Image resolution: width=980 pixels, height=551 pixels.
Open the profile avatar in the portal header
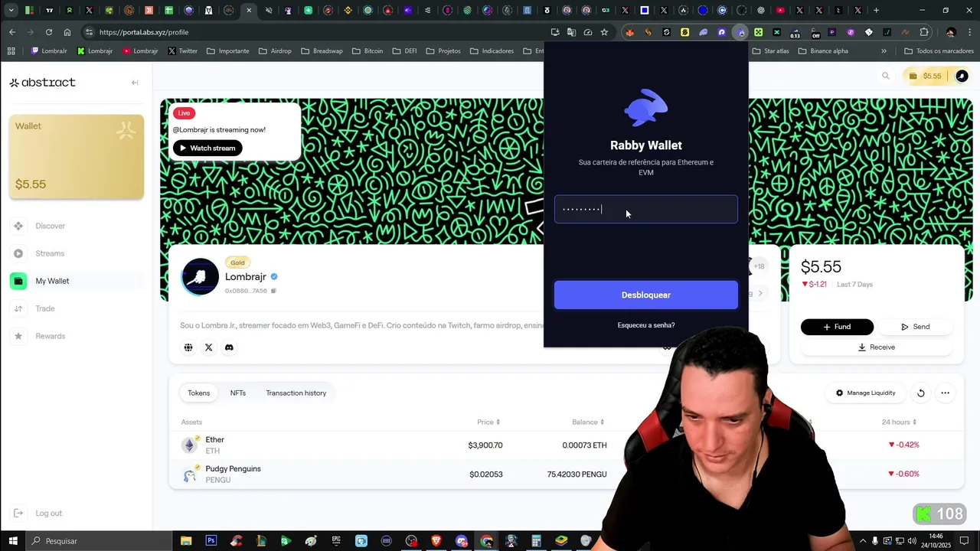(x=962, y=76)
